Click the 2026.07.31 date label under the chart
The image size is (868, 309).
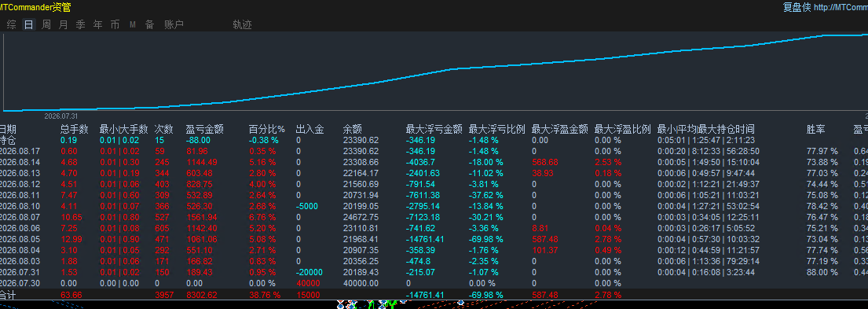pos(61,116)
